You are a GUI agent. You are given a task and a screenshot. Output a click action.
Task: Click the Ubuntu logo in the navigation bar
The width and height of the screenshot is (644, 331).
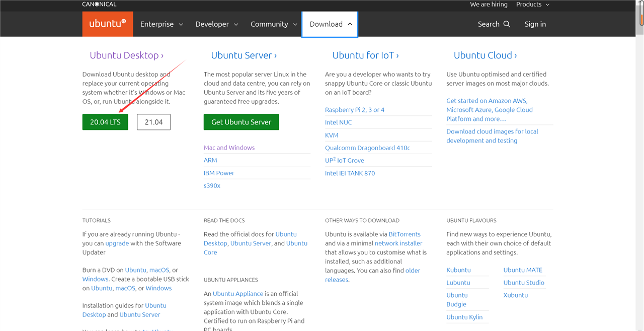tap(108, 24)
